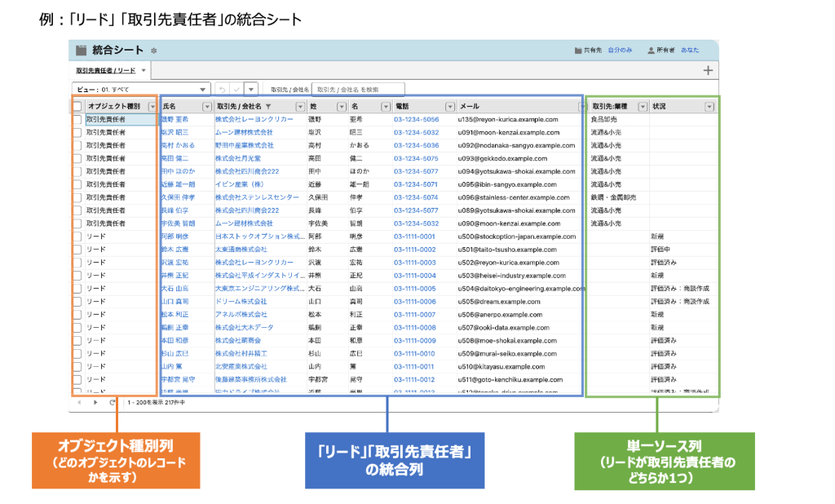Click the refresh icon in the footer
This screenshot has width=835, height=504.
[x=112, y=402]
